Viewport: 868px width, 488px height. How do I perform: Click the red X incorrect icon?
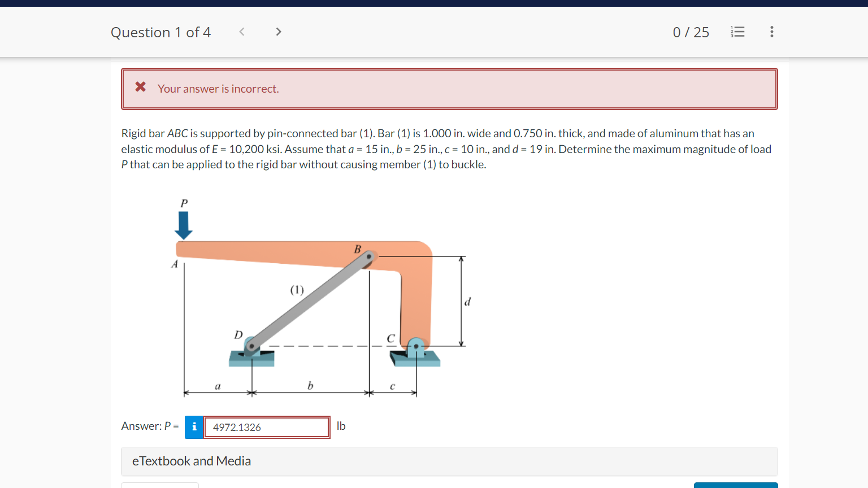(x=140, y=86)
